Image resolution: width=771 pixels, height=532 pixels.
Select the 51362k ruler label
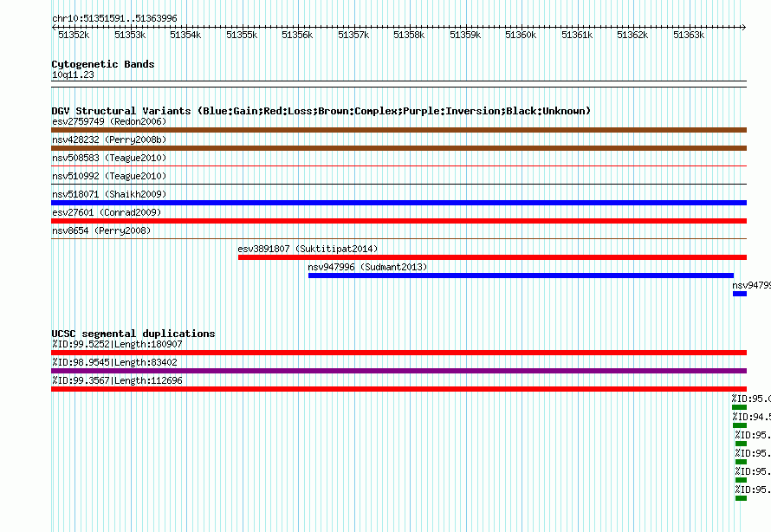(x=632, y=35)
